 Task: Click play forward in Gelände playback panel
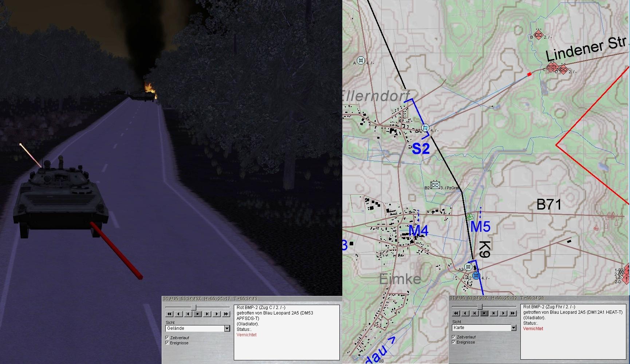click(x=217, y=314)
